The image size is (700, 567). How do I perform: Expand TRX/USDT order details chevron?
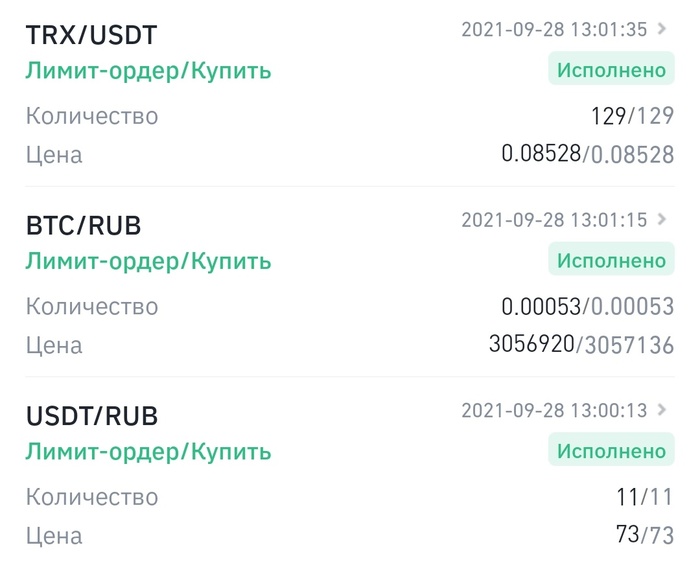coord(662,30)
